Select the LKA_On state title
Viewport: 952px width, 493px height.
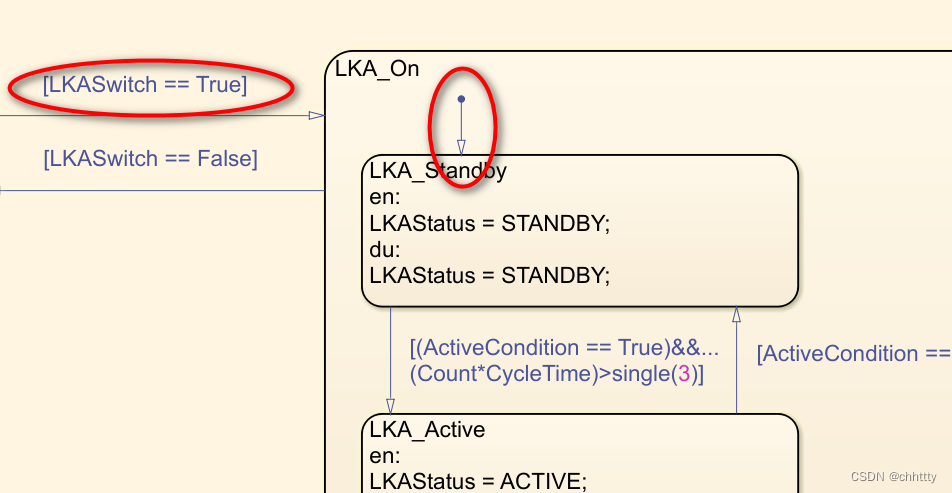(x=377, y=69)
